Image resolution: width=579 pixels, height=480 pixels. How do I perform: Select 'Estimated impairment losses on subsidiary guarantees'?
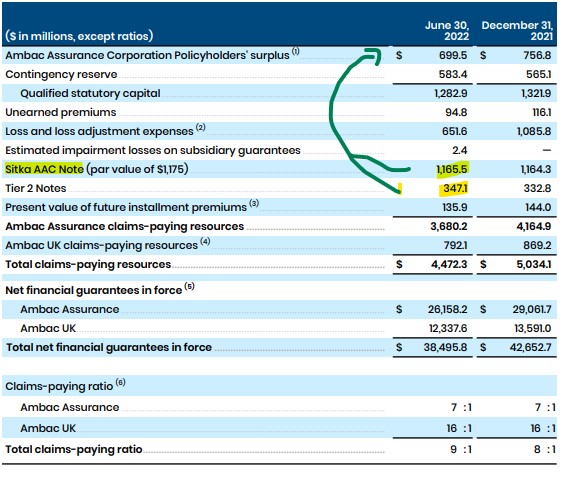(153, 150)
